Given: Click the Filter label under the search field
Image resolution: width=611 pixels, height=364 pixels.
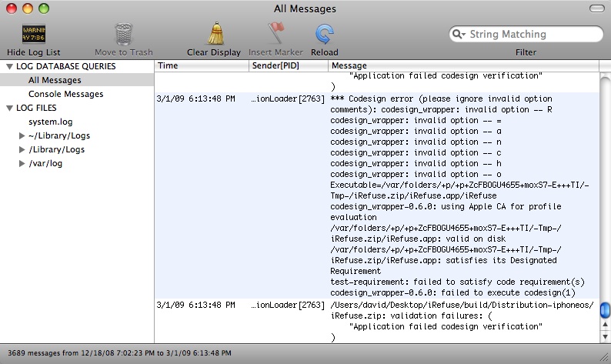Looking at the screenshot, I should pos(526,52).
